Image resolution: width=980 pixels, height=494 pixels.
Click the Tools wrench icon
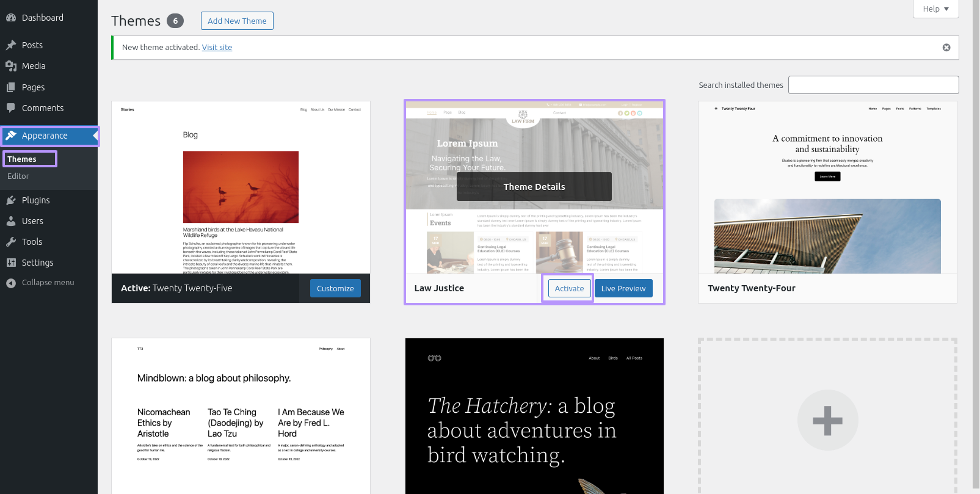(11, 242)
